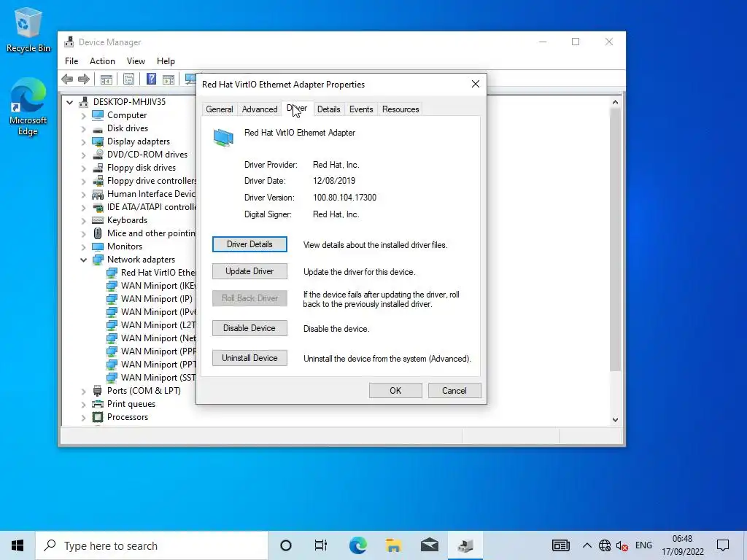Screen dimensions: 747x560
Task: Click the Device Manager title bar icon
Action: (x=69, y=42)
